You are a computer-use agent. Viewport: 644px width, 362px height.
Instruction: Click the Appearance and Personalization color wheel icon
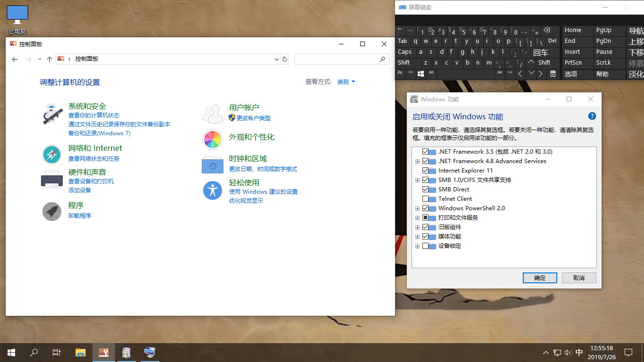click(x=213, y=140)
